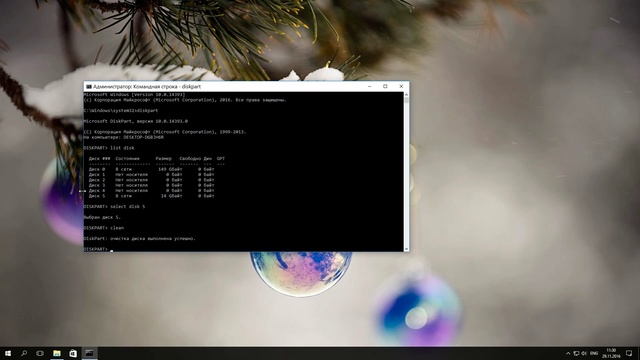Open the Action Center notification icon
The image size is (640, 360).
pyautogui.click(x=629, y=353)
